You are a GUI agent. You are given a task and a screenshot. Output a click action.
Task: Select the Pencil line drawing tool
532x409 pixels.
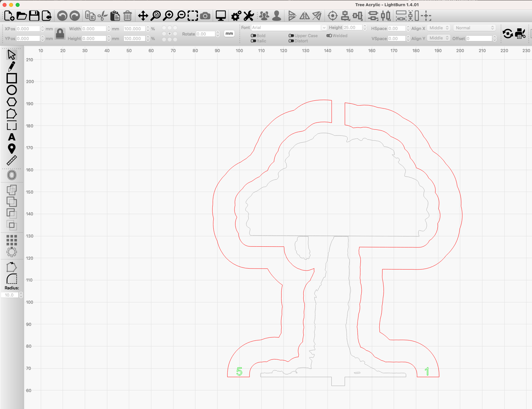click(12, 66)
